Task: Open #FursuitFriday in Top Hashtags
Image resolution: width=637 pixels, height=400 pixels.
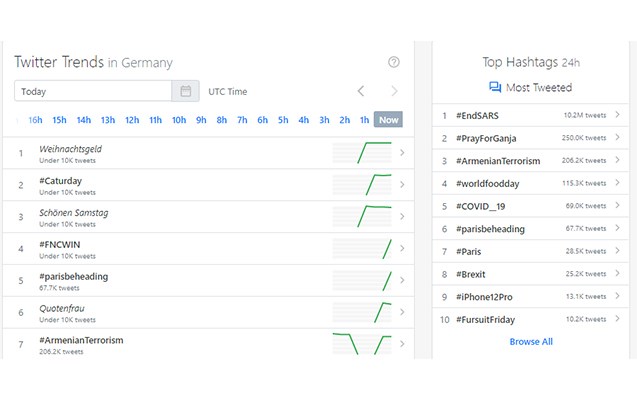Action: (x=485, y=320)
